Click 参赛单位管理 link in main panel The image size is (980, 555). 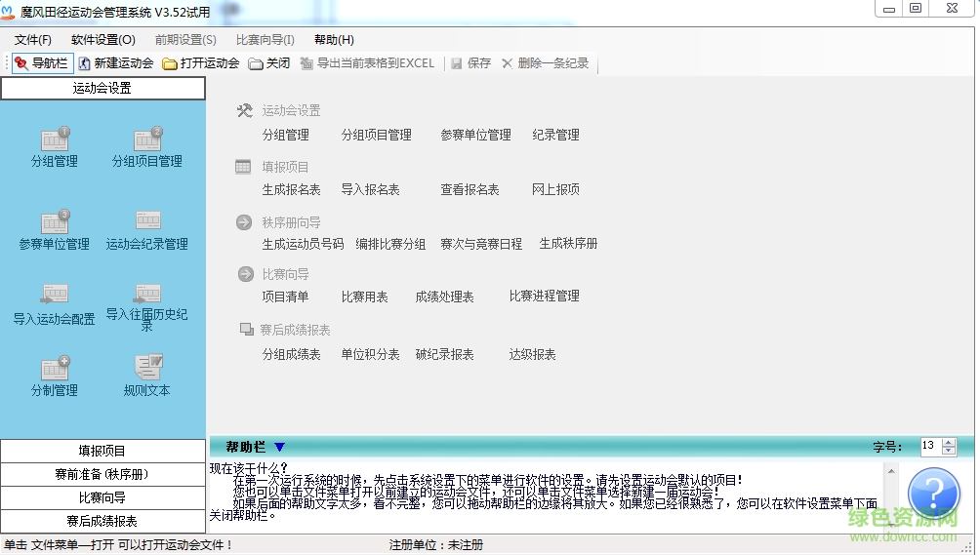[x=475, y=135]
